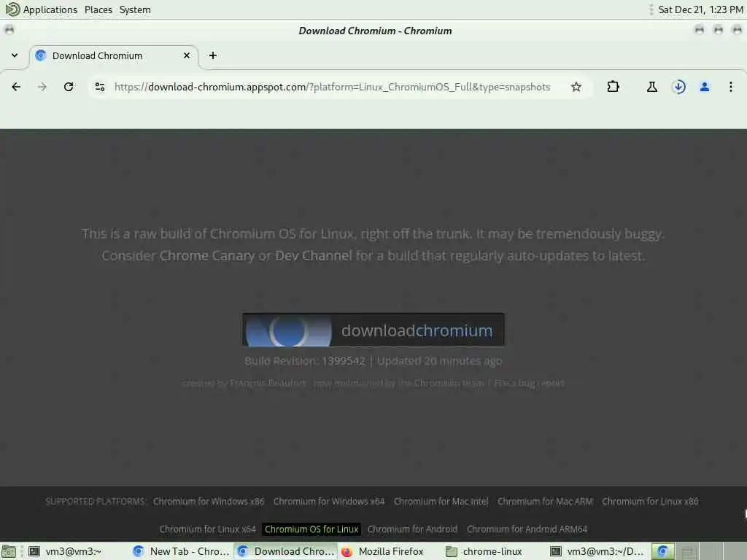Open the three-dot Chromium menu

pos(731,87)
